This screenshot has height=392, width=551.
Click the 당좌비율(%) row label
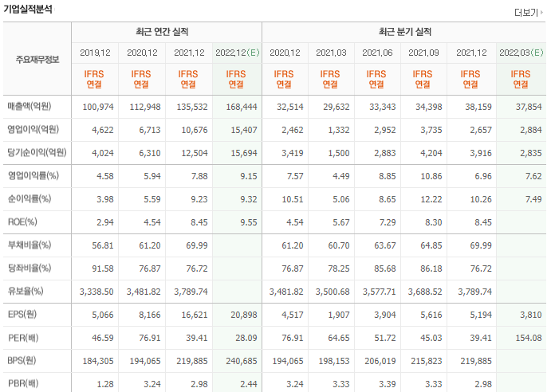click(30, 268)
